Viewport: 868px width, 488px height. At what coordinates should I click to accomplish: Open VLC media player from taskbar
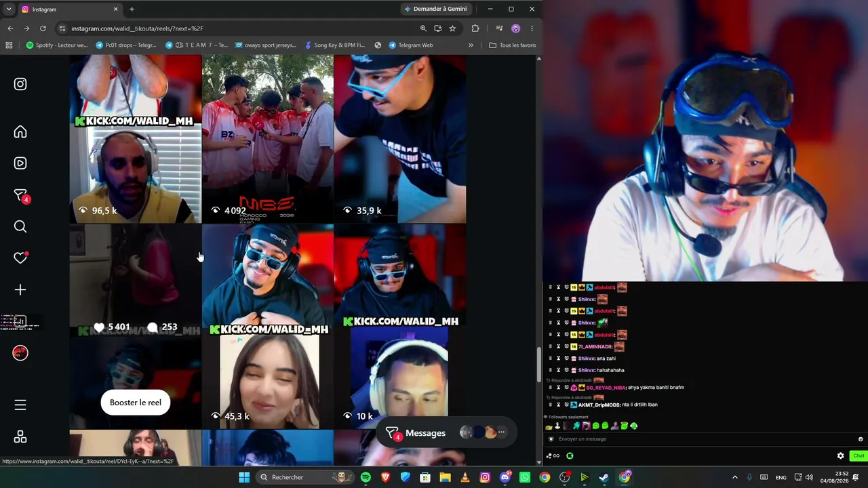465,477
